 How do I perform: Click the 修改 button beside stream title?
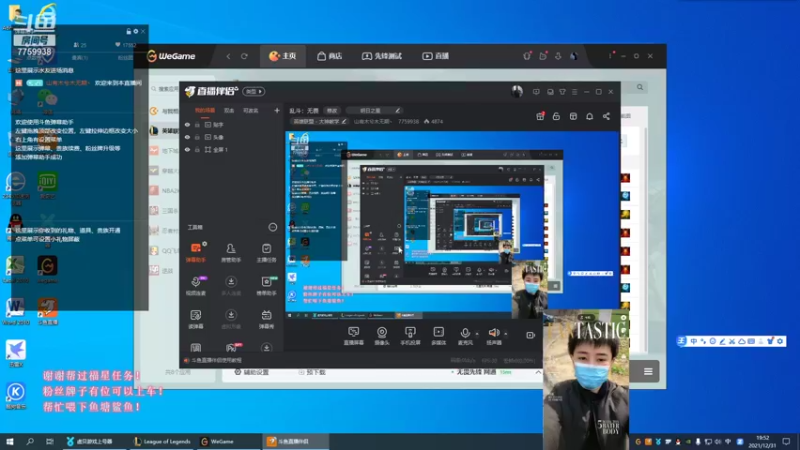[x=332, y=110]
